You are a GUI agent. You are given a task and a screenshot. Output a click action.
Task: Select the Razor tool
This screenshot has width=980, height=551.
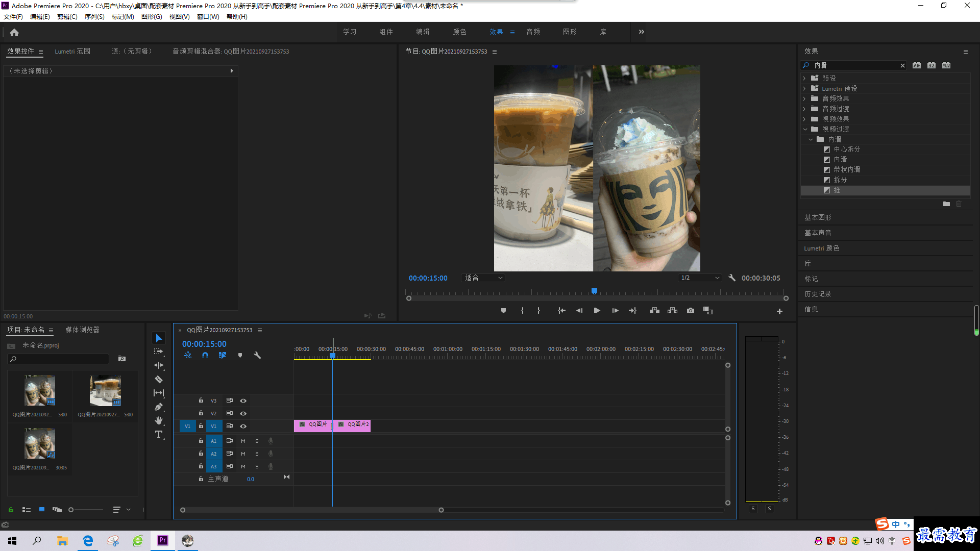159,379
